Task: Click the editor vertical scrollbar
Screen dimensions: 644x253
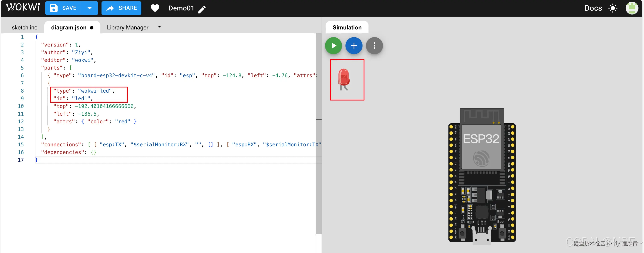Action: (319, 134)
